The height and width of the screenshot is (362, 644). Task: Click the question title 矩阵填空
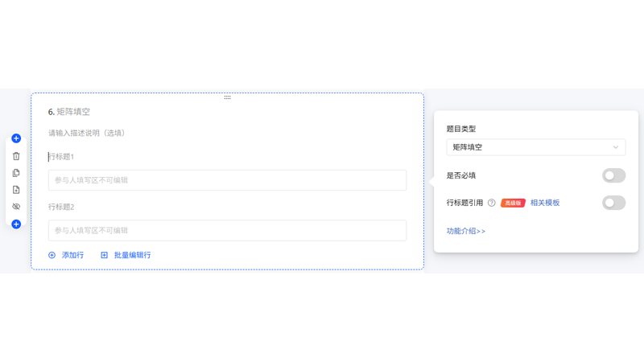(73, 112)
